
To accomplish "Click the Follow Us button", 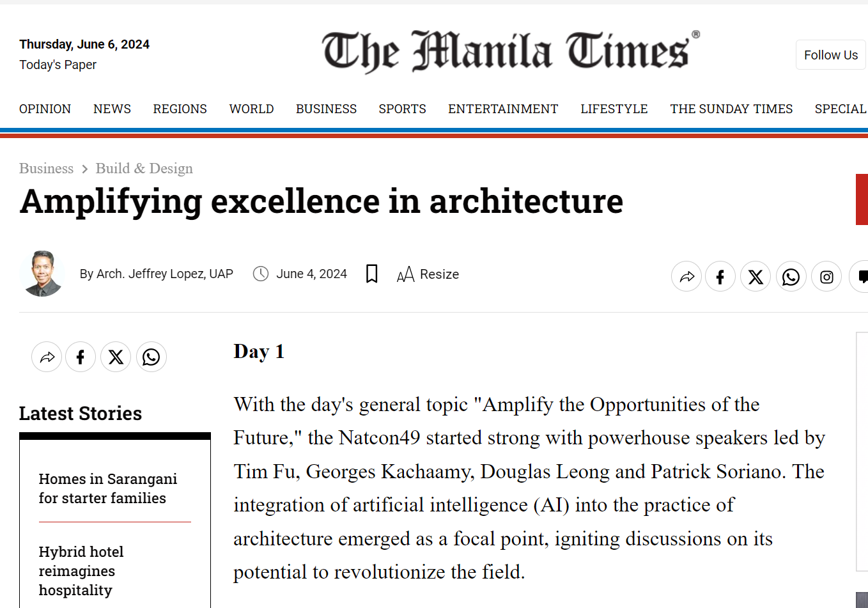I will point(831,55).
